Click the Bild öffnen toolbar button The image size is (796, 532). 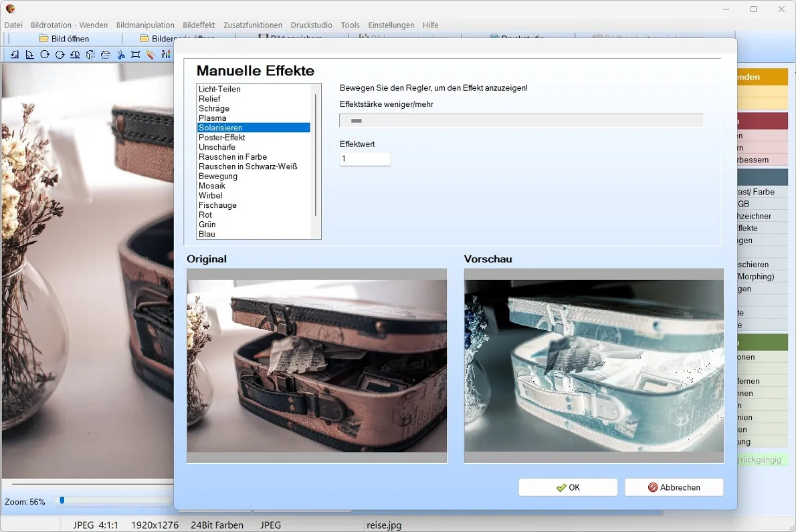pos(64,39)
